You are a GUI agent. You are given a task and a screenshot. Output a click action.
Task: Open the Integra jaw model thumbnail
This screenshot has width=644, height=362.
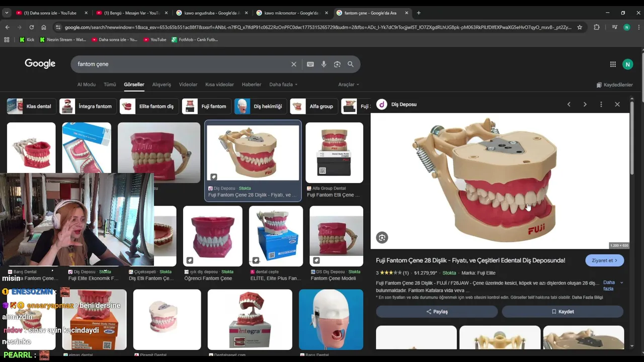click(x=250, y=319)
